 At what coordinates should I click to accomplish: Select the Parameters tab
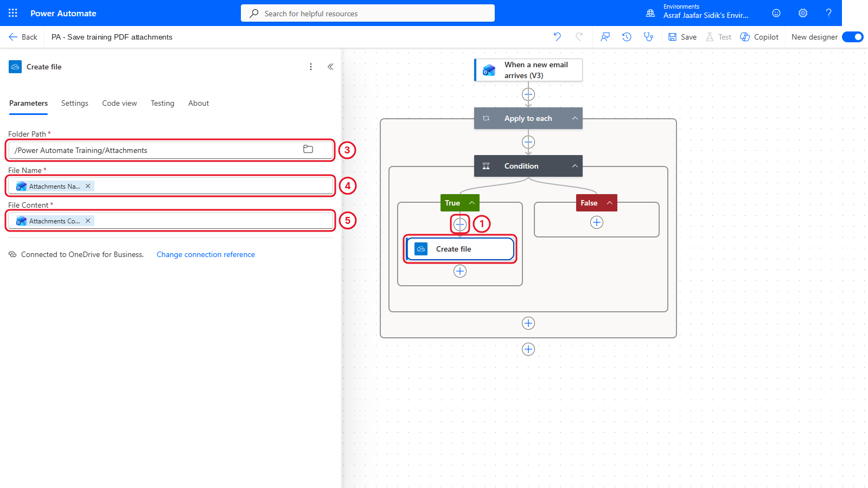pos(28,103)
